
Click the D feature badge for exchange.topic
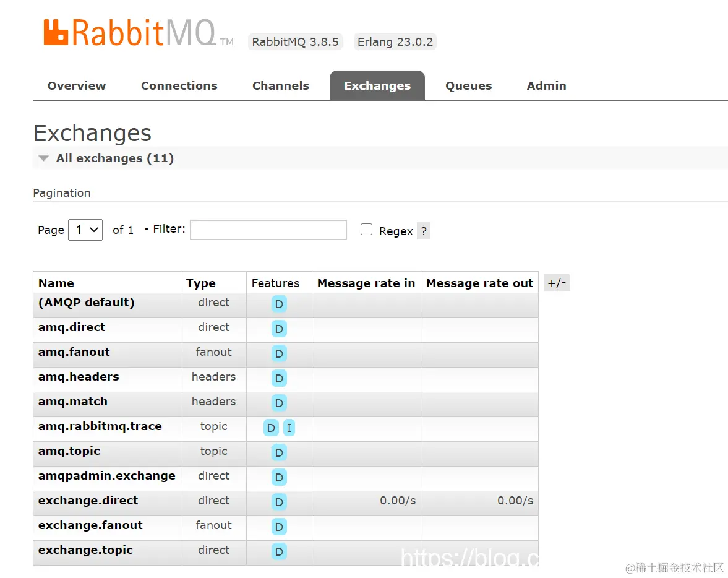click(279, 551)
